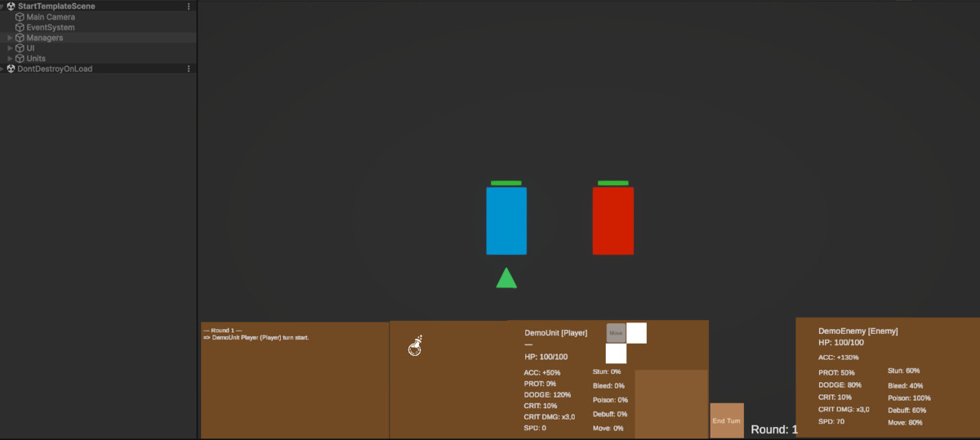980x440 pixels.
Task: Click the 'ACC: +130%' stat
Action: click(x=839, y=357)
